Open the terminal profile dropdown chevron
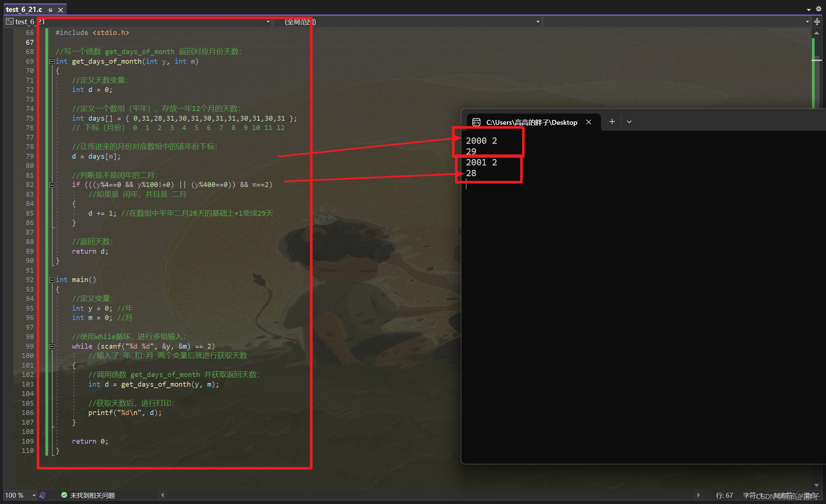Image resolution: width=826 pixels, height=504 pixels. [x=629, y=122]
